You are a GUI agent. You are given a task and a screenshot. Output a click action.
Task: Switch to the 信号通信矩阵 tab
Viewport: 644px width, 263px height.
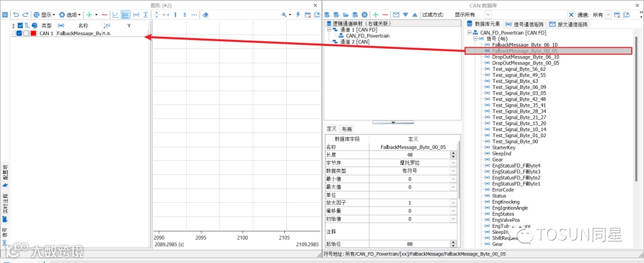525,24
